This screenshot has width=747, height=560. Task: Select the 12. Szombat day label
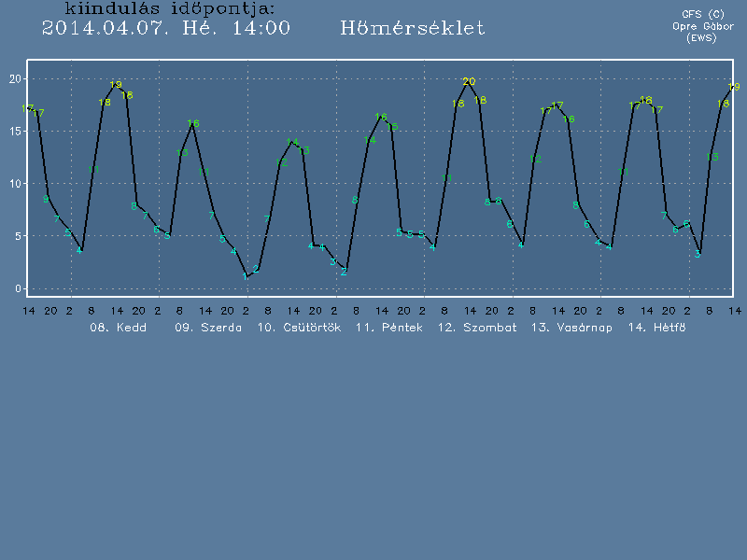pyautogui.click(x=477, y=328)
